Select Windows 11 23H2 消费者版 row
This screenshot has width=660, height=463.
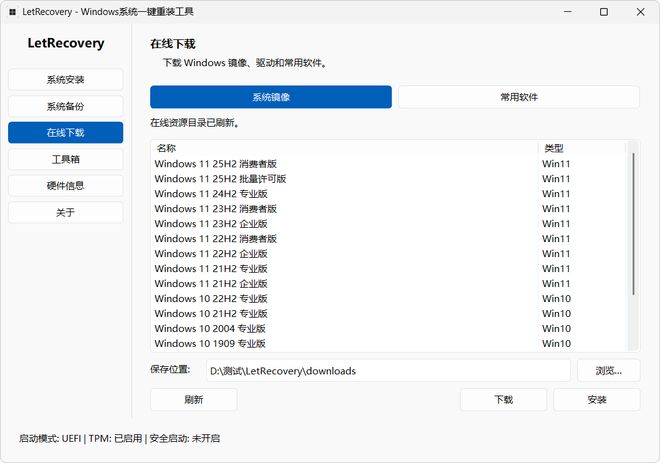389,209
